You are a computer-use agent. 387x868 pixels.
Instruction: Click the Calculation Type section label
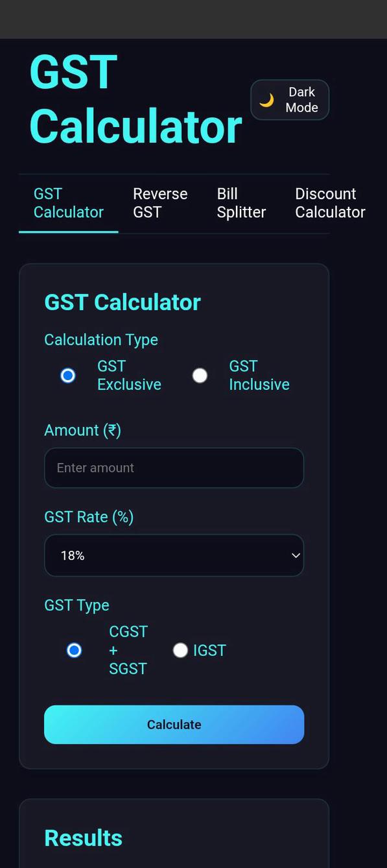[100, 339]
